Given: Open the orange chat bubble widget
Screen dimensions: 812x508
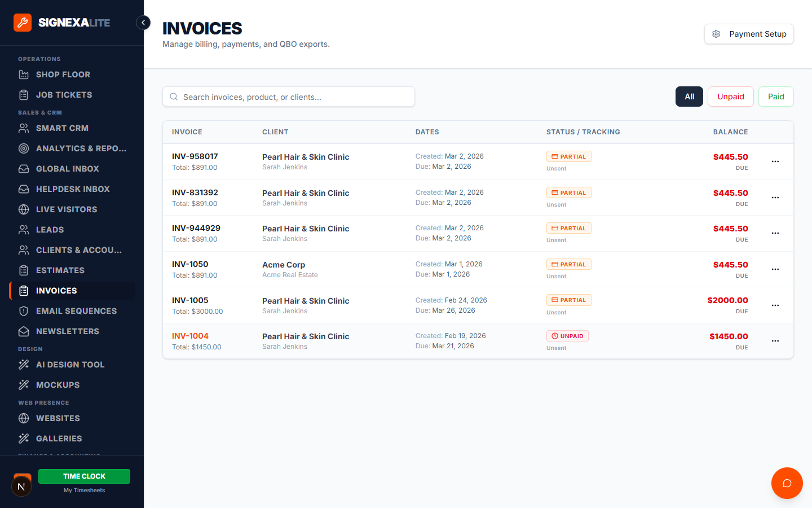Looking at the screenshot, I should 787,483.
